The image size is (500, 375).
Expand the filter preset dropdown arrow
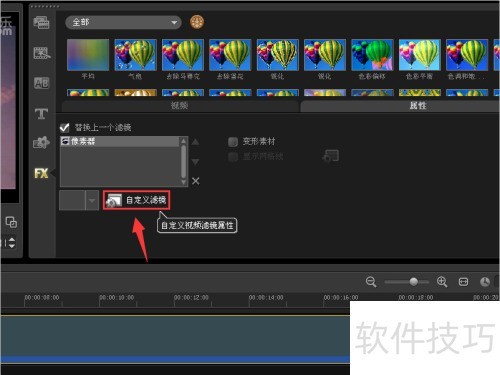[x=92, y=200]
